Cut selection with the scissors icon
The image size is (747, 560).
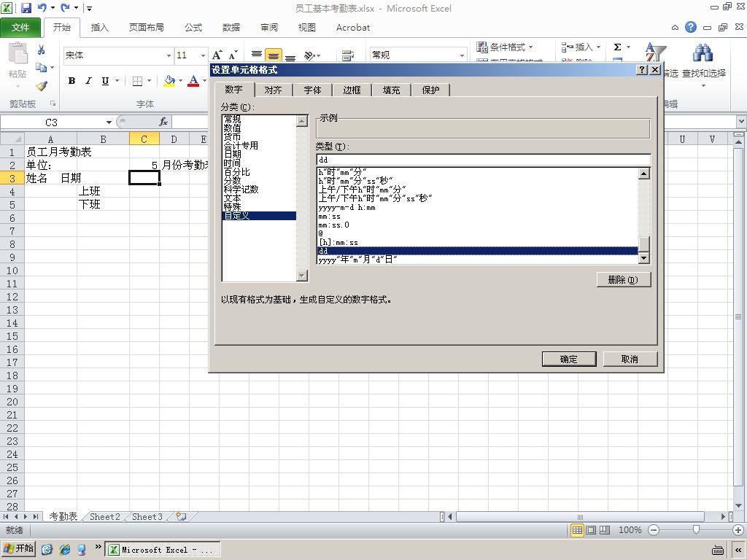coord(42,50)
